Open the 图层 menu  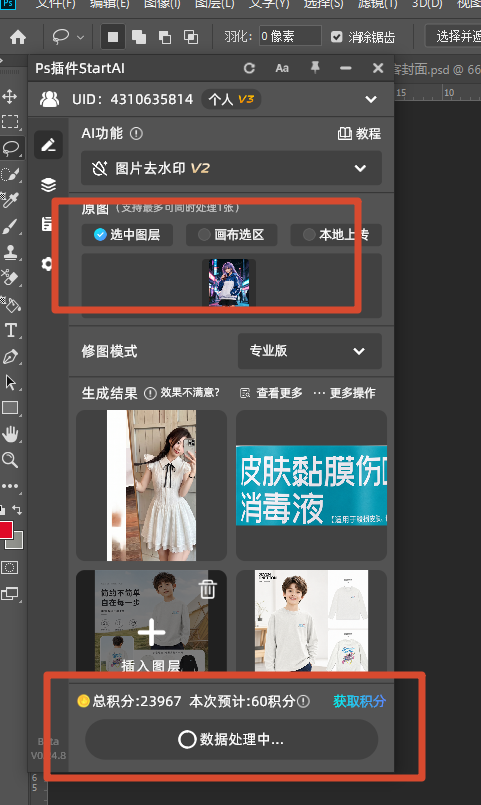pos(215,4)
